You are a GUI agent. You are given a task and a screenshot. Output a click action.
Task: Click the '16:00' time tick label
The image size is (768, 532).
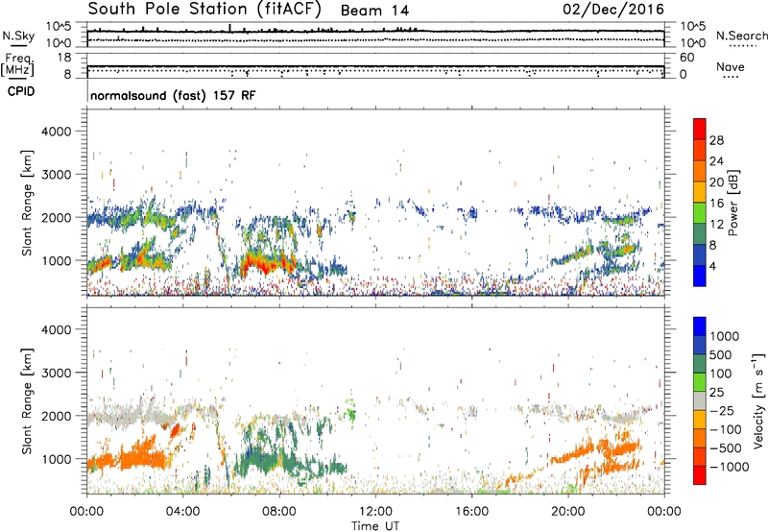click(x=471, y=512)
